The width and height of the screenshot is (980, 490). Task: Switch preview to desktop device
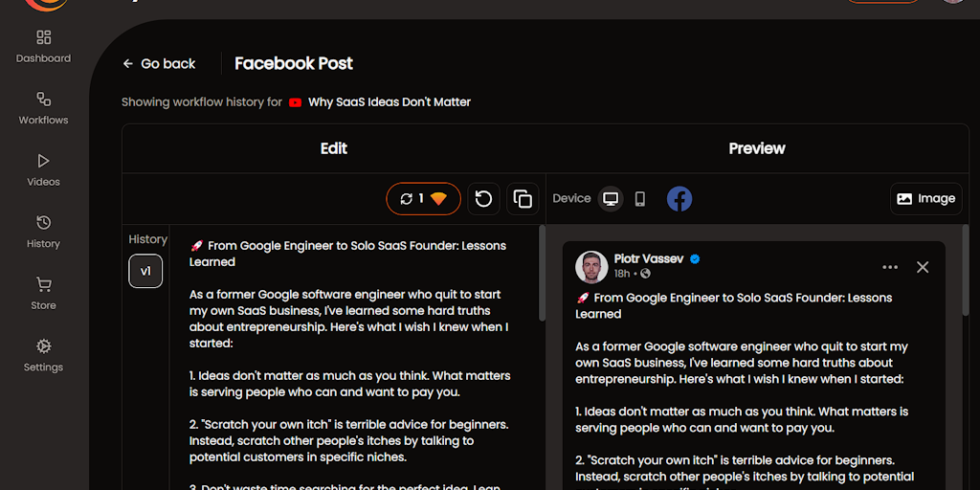pyautogui.click(x=611, y=199)
